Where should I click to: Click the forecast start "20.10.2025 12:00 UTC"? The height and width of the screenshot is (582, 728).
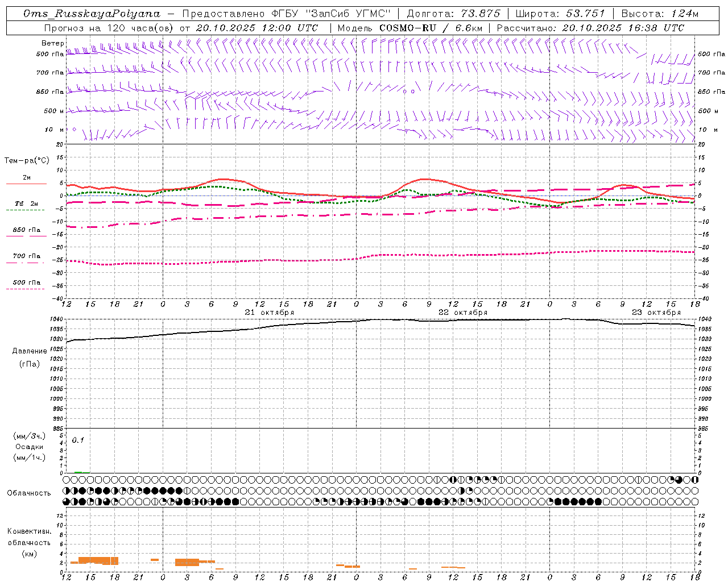point(257,28)
